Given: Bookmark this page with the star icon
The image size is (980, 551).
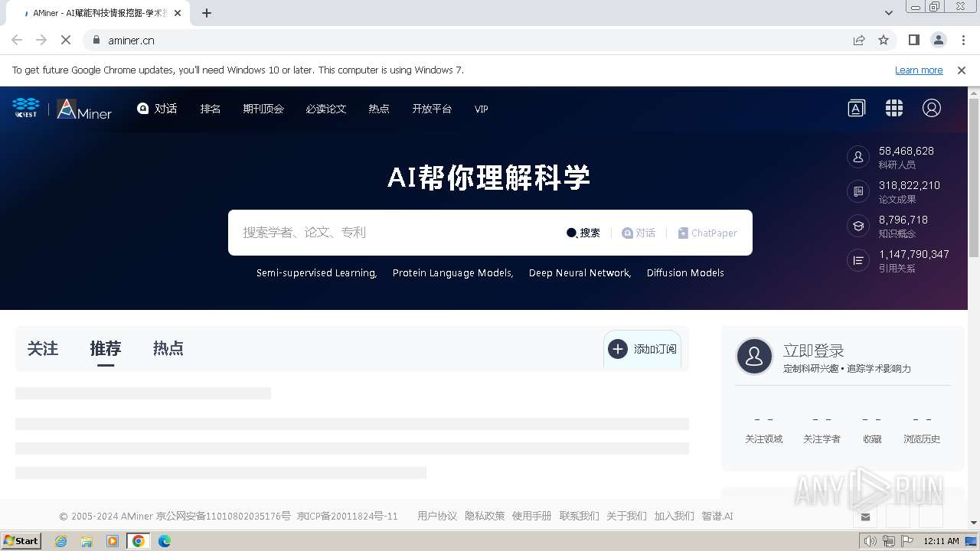Looking at the screenshot, I should 884,40.
